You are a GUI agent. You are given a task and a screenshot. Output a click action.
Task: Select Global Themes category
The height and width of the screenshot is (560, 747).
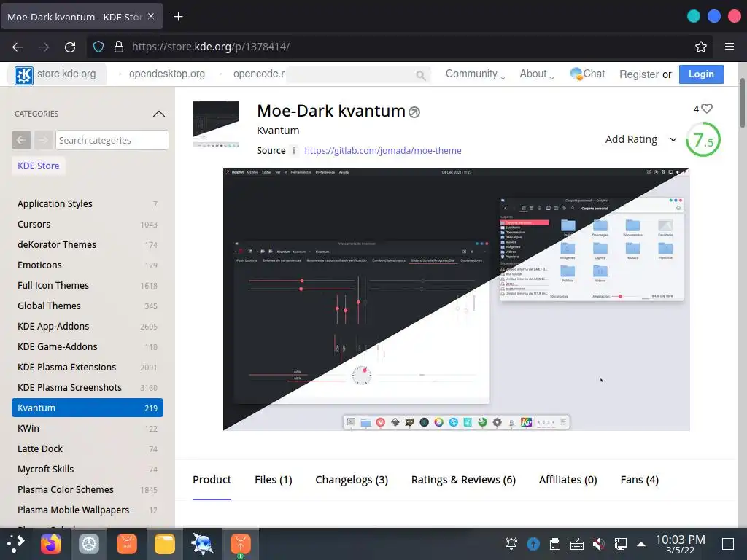(x=88, y=306)
